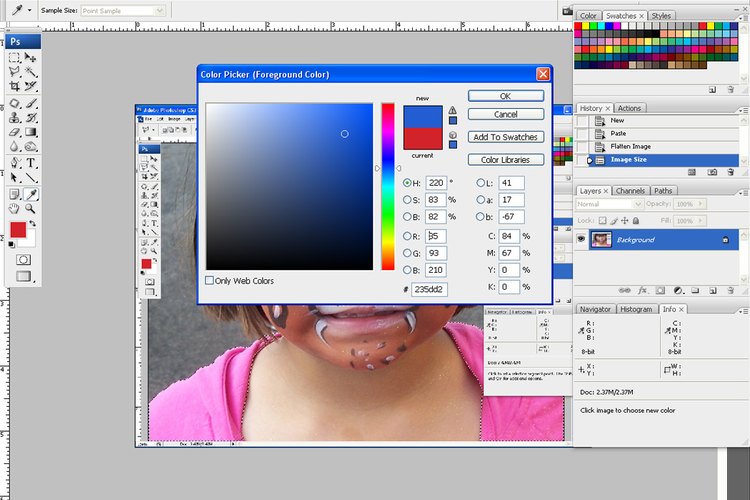Switch to the Actions tab
The height and width of the screenshot is (500, 750).
click(x=629, y=108)
